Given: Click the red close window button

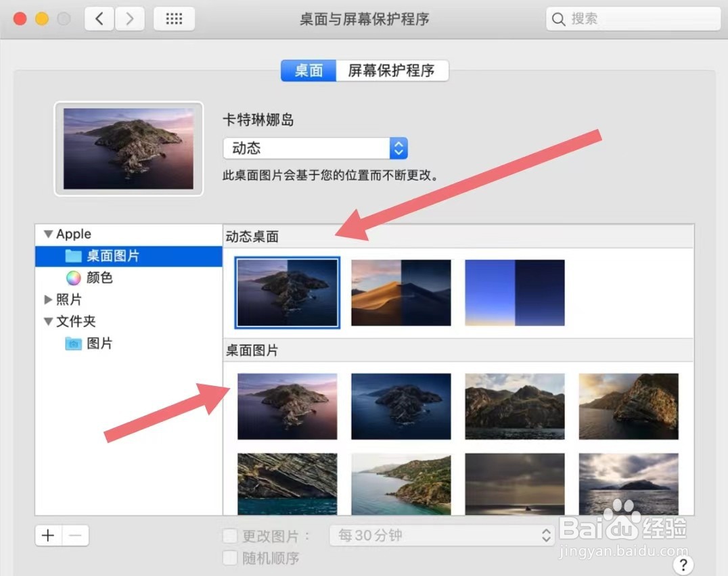Looking at the screenshot, I should click(20, 19).
